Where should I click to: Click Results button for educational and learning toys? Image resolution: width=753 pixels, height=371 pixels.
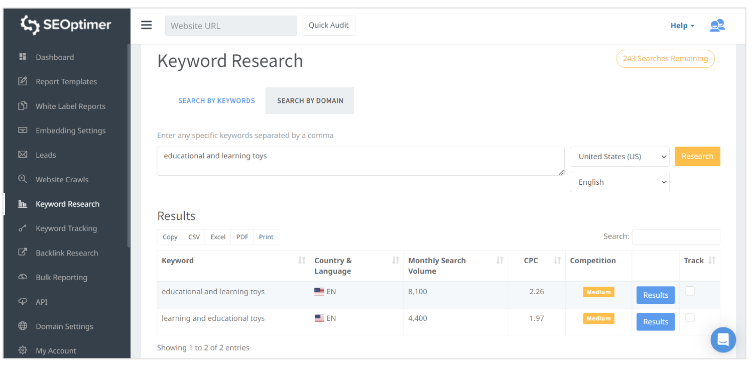tap(656, 295)
